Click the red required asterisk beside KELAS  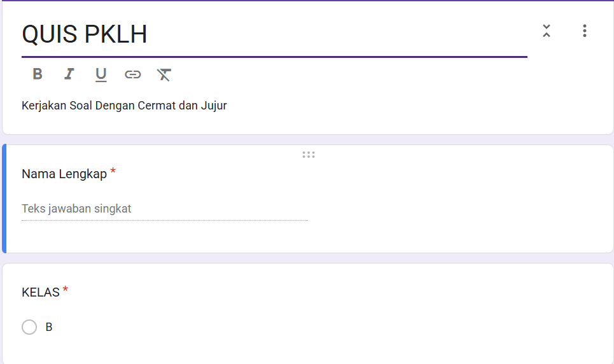pos(66,291)
